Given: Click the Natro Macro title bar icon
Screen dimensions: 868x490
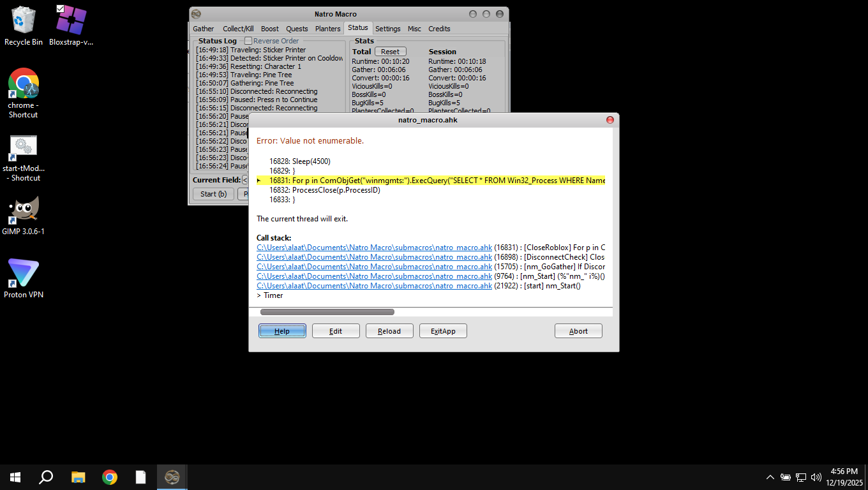Looking at the screenshot, I should click(197, 14).
